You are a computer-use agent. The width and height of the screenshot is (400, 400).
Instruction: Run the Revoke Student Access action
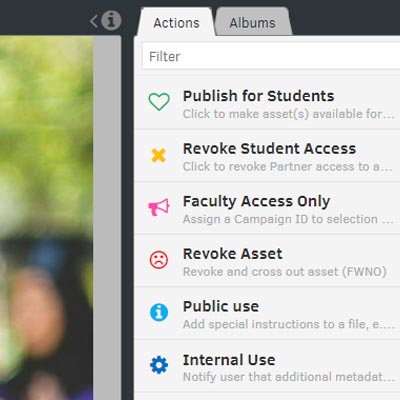267,155
